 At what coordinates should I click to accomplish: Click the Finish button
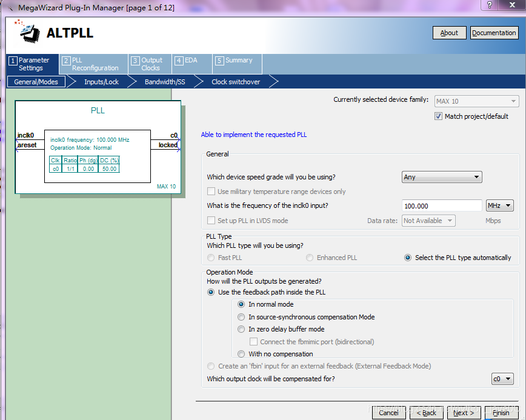pos(502,413)
